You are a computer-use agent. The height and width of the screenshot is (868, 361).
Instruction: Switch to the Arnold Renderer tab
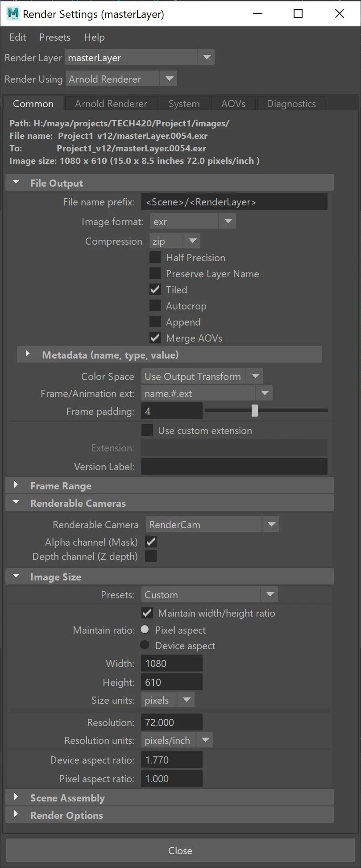(x=111, y=104)
